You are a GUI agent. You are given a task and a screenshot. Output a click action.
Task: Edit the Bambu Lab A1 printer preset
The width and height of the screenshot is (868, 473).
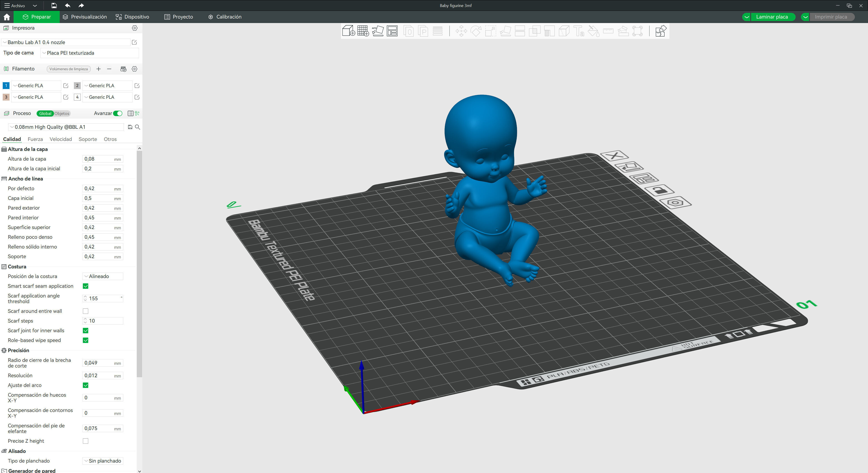pos(134,42)
